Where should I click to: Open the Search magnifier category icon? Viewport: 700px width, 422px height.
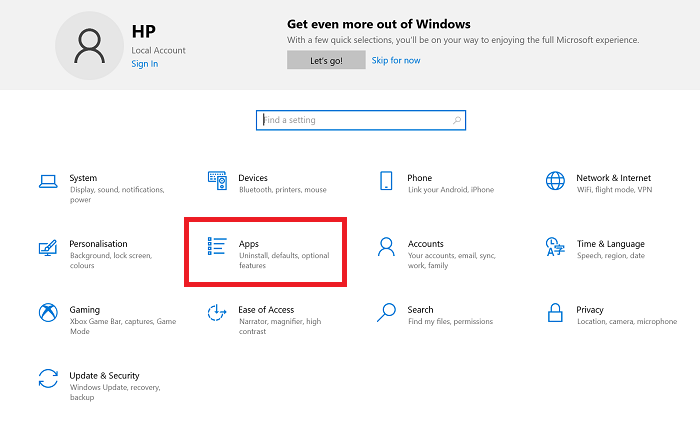tap(386, 313)
